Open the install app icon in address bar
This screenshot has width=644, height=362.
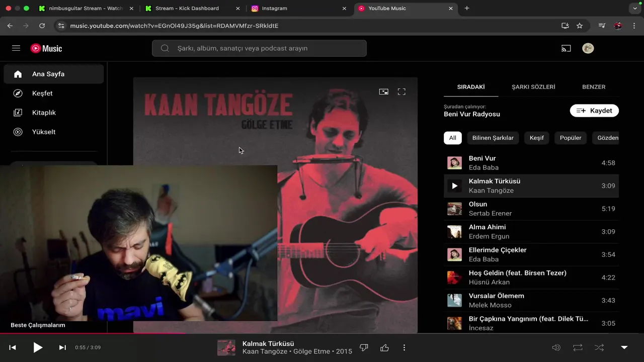tap(565, 26)
